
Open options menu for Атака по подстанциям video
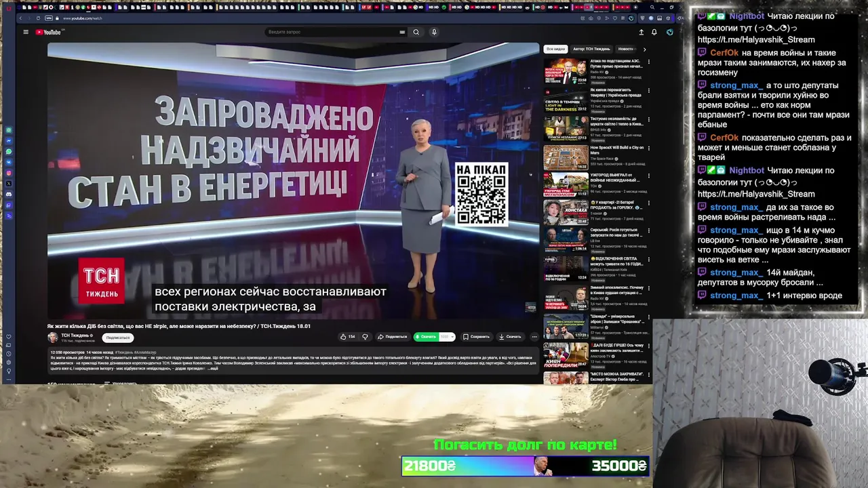(648, 62)
